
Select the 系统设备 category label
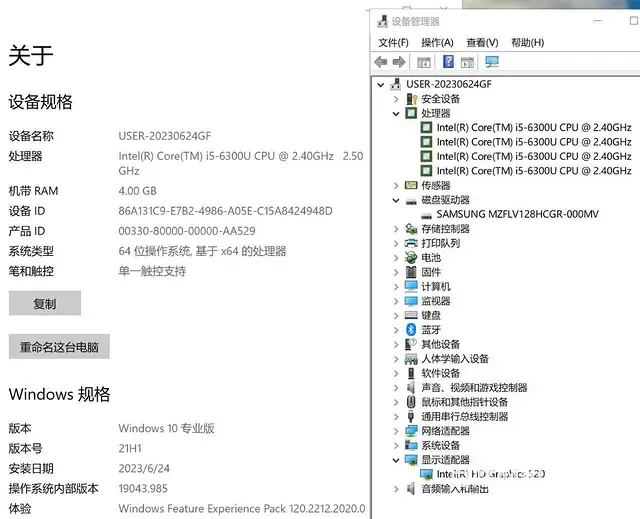coord(441,445)
